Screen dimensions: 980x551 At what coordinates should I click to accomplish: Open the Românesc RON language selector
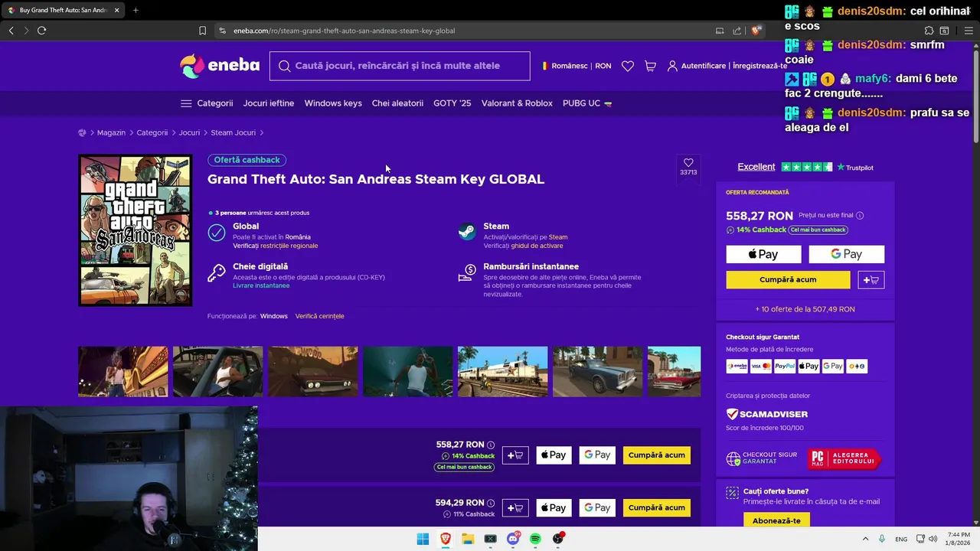577,66
